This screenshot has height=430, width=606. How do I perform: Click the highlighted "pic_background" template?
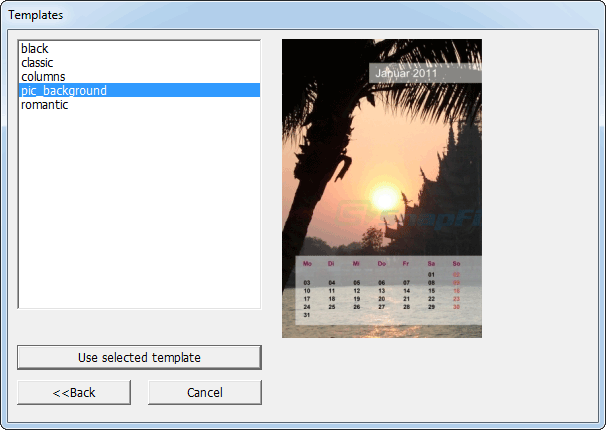click(x=63, y=90)
